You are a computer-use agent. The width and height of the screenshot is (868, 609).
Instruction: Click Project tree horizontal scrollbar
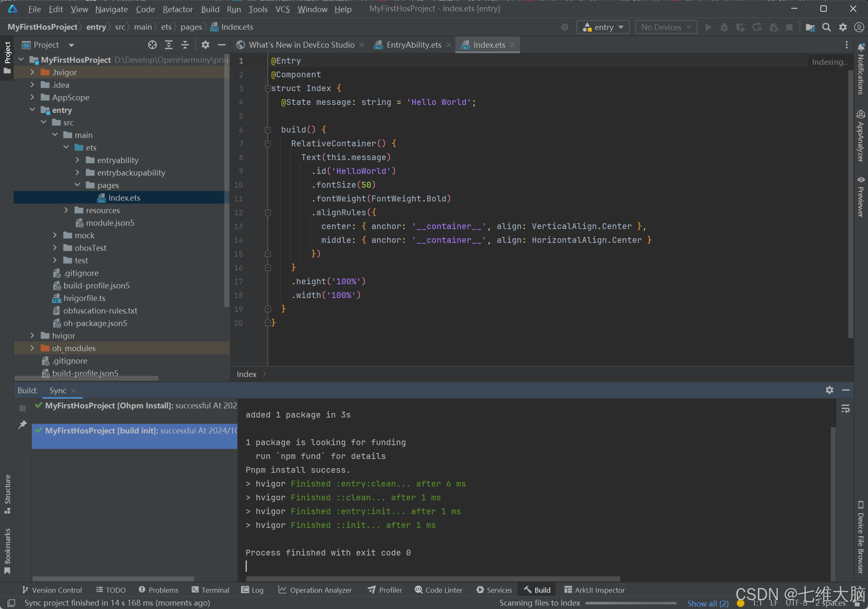tap(87, 378)
